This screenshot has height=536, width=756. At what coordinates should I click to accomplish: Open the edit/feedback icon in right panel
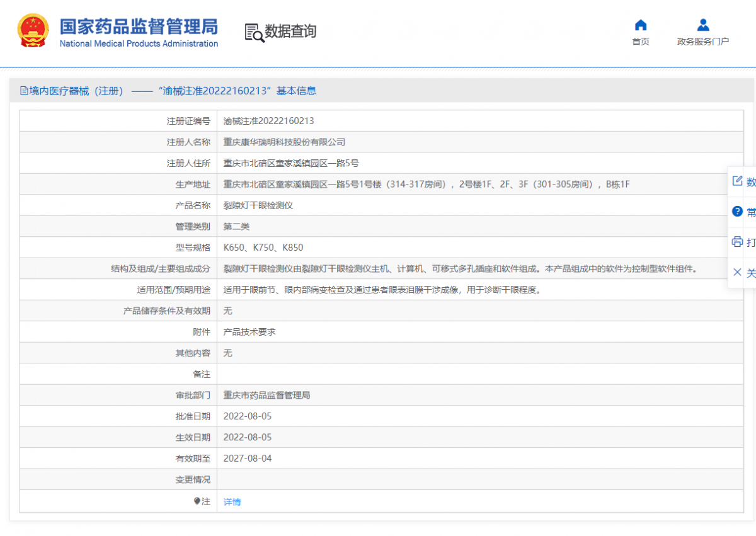(x=737, y=181)
